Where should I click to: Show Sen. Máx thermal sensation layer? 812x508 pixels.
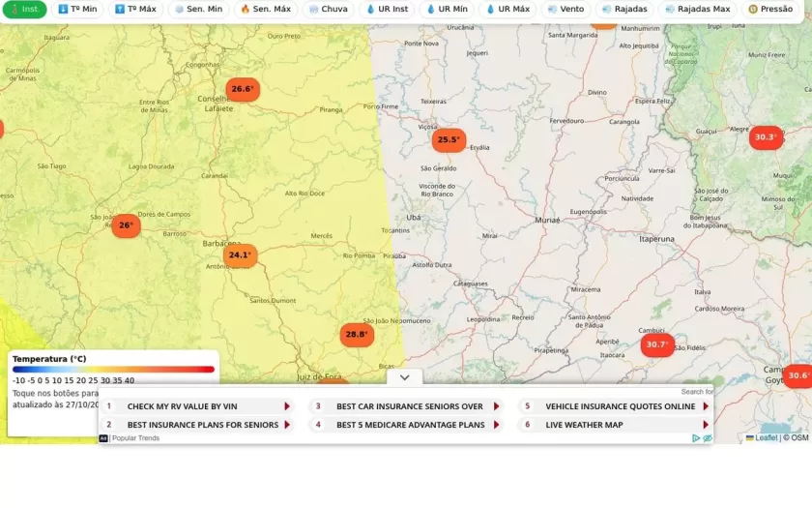266,9
